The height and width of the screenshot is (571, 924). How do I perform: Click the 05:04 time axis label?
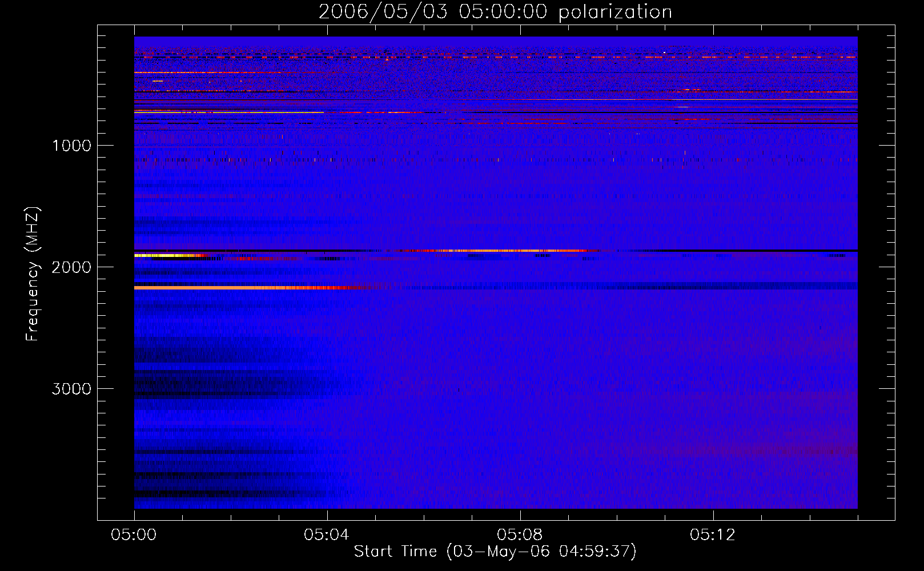pyautogui.click(x=326, y=535)
